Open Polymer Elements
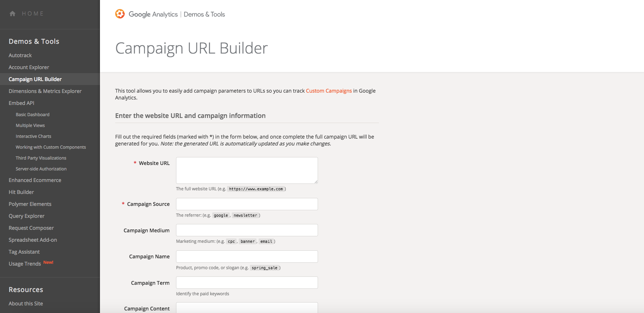 [x=30, y=204]
